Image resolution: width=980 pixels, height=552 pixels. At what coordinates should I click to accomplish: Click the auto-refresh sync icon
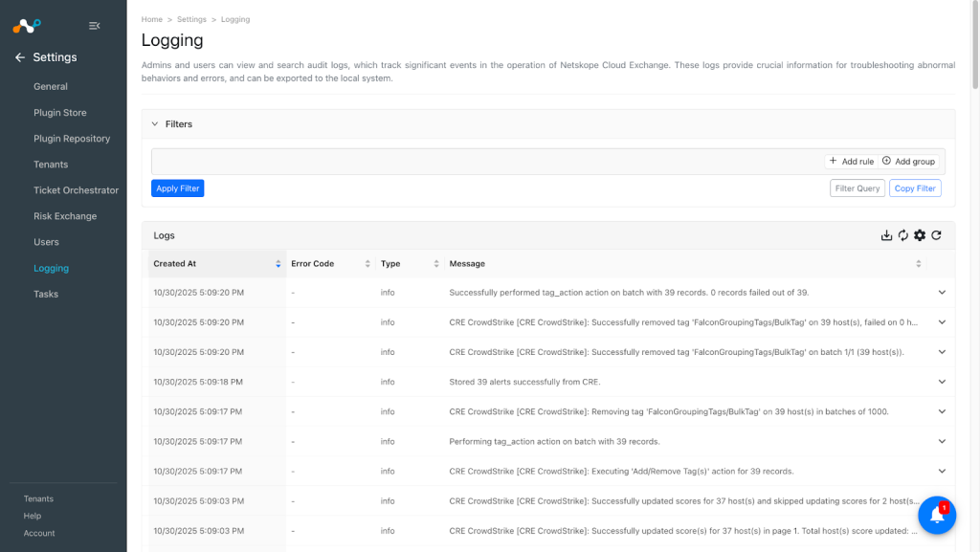click(x=903, y=235)
